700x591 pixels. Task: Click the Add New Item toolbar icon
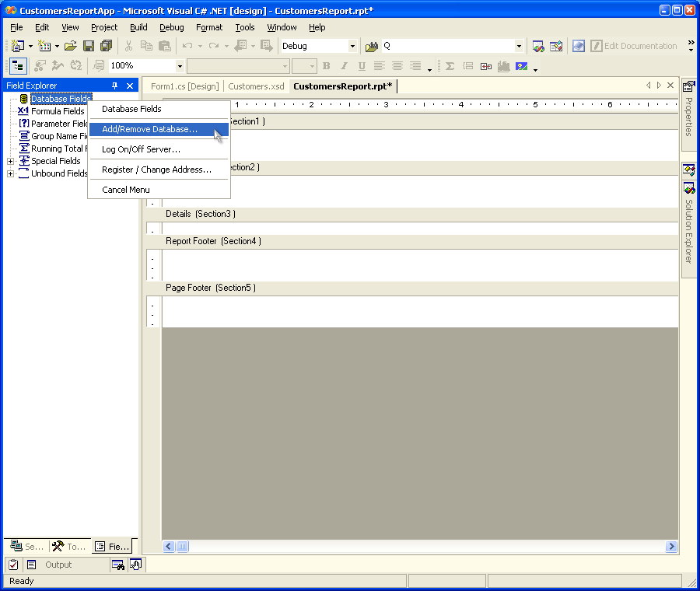pos(44,47)
